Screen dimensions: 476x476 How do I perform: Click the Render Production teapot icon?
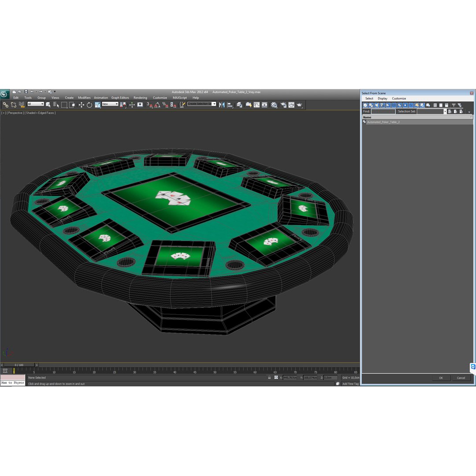[x=299, y=105]
